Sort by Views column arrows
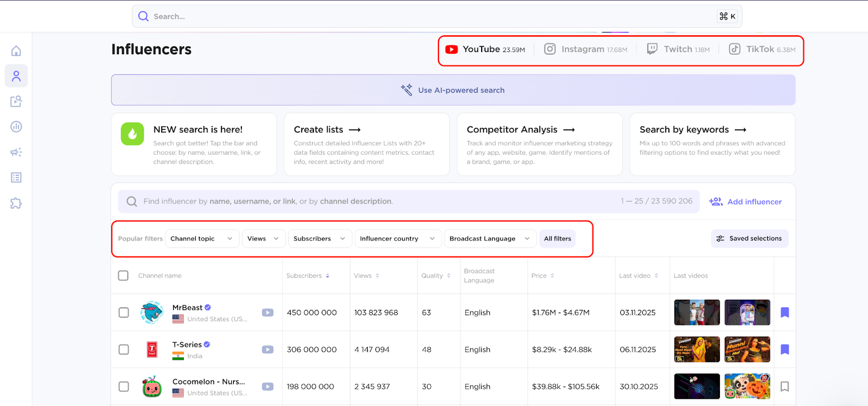868x406 pixels. (377, 276)
